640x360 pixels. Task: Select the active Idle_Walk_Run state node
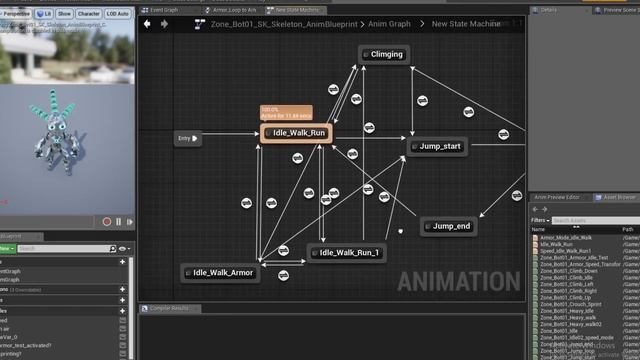pyautogui.click(x=296, y=133)
